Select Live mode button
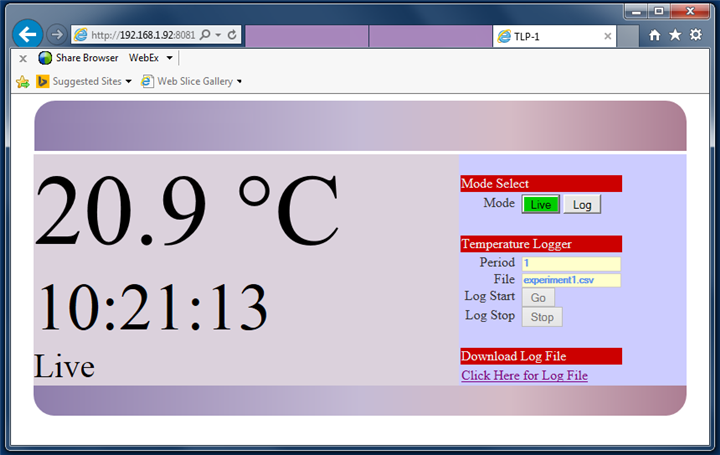720x455 pixels. pyautogui.click(x=540, y=205)
